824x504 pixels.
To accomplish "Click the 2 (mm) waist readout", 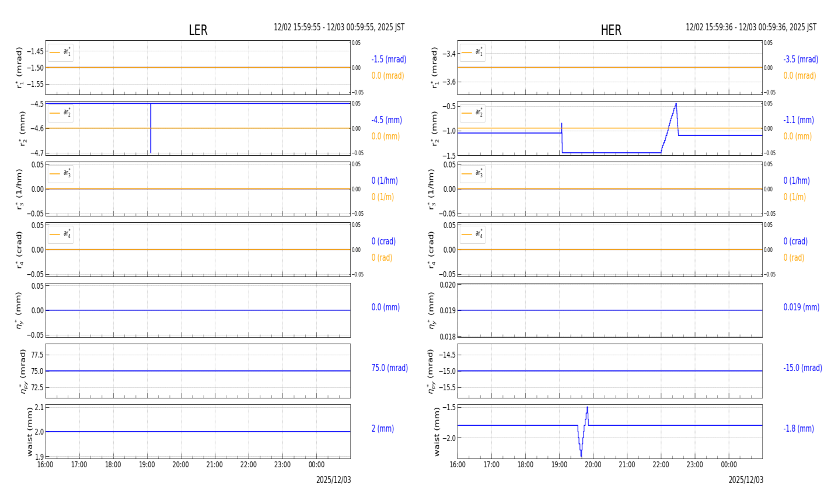I will click(x=383, y=429).
